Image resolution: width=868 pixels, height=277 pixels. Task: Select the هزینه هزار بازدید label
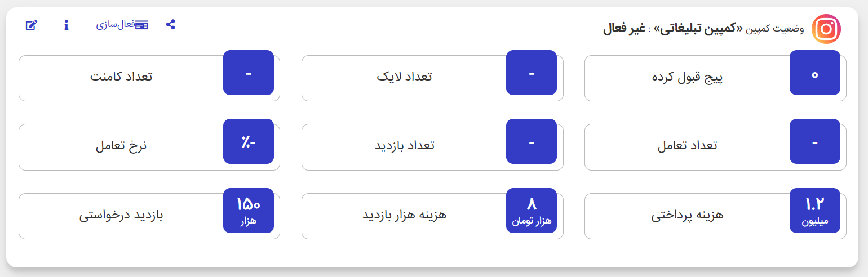(404, 215)
